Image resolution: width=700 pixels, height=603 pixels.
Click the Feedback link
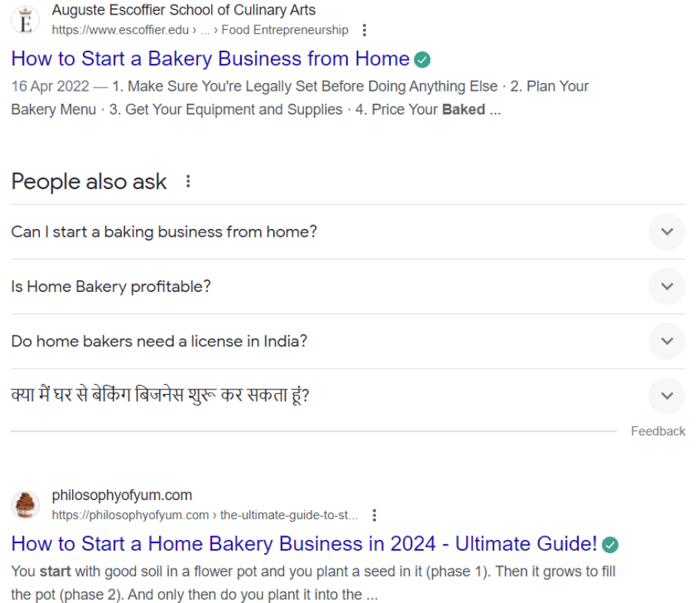[658, 431]
